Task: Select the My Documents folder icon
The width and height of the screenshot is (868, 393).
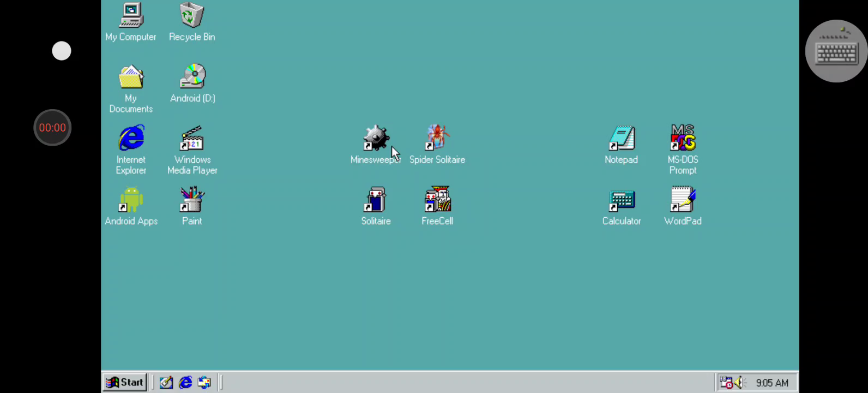Action: click(131, 78)
